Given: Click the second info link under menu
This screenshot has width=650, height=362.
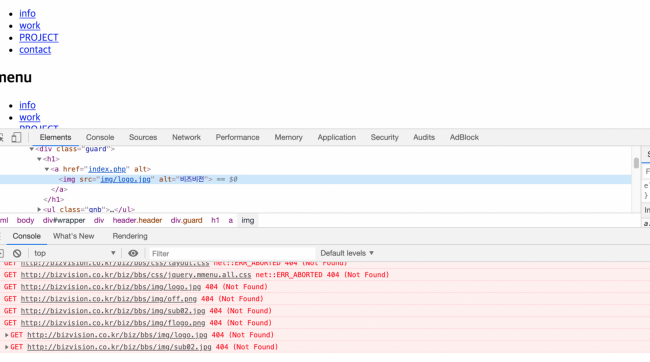Looking at the screenshot, I should [27, 105].
